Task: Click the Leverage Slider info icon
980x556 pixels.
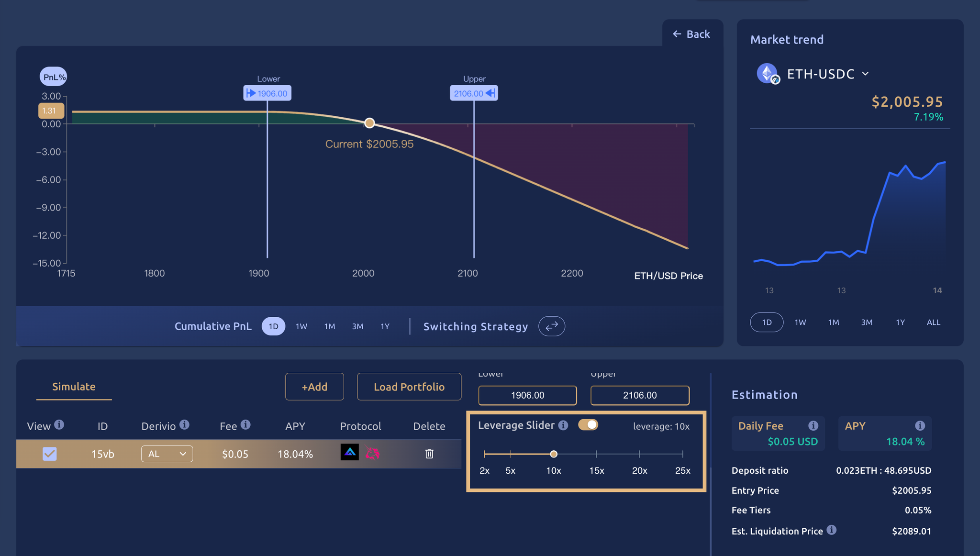Action: pos(563,425)
